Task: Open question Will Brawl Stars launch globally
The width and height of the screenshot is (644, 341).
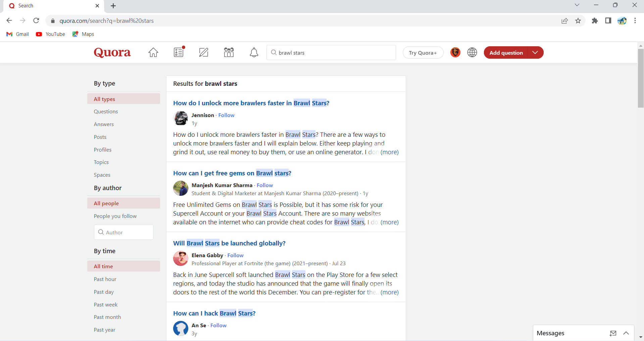Action: [229, 243]
